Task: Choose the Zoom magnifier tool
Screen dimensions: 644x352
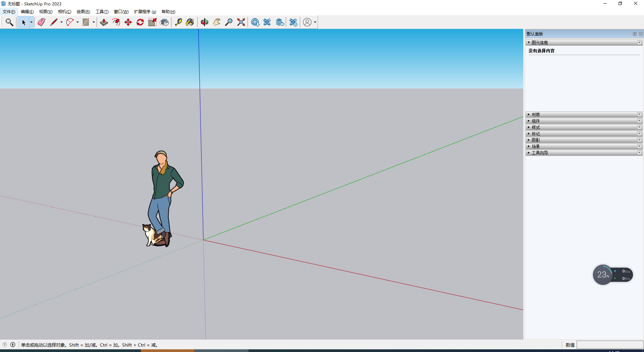Action: 229,22
